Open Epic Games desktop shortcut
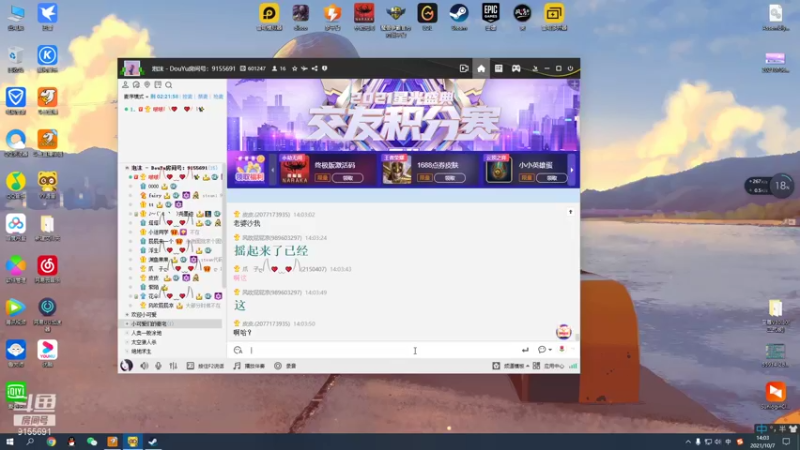The width and height of the screenshot is (800, 450). pos(490,16)
